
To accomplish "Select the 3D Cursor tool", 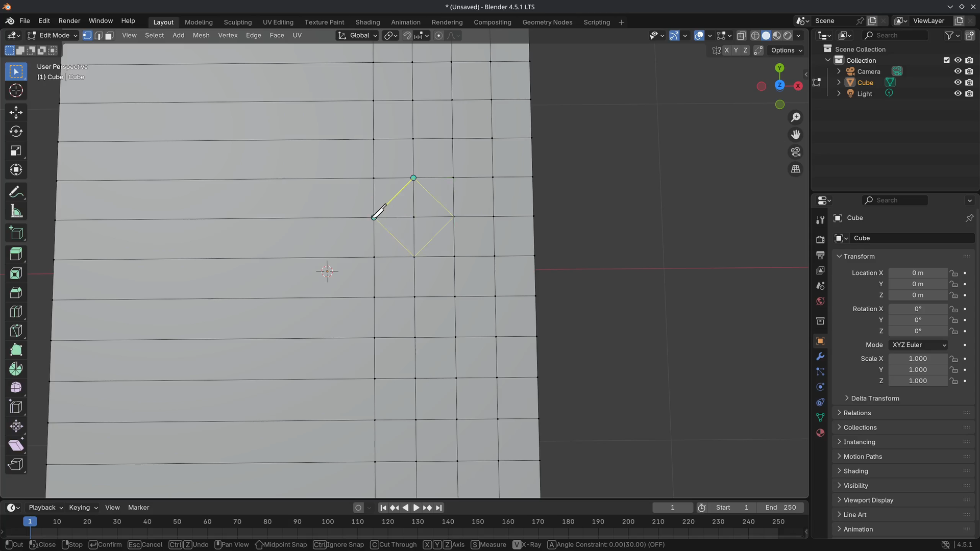I will [x=16, y=91].
